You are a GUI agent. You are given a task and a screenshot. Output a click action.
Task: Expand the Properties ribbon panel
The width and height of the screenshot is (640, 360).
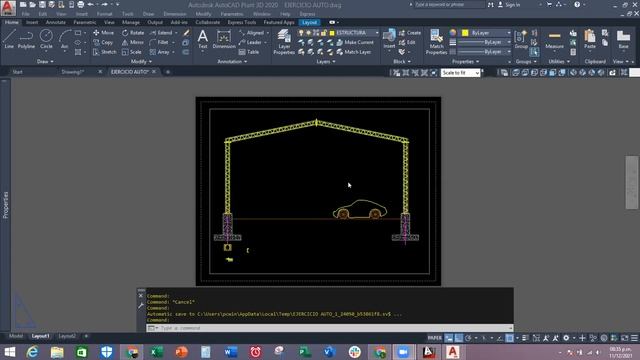tap(465, 62)
